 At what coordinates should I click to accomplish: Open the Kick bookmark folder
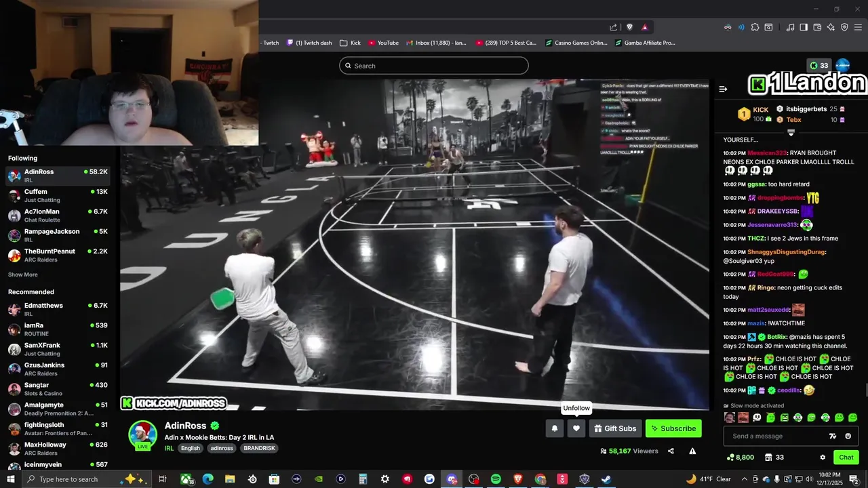[x=351, y=43]
